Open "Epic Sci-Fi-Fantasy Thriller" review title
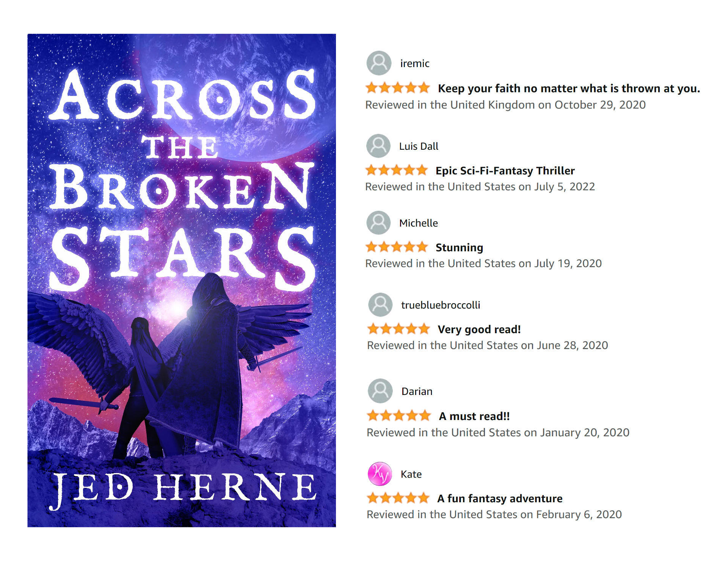728x561 pixels. [505, 171]
